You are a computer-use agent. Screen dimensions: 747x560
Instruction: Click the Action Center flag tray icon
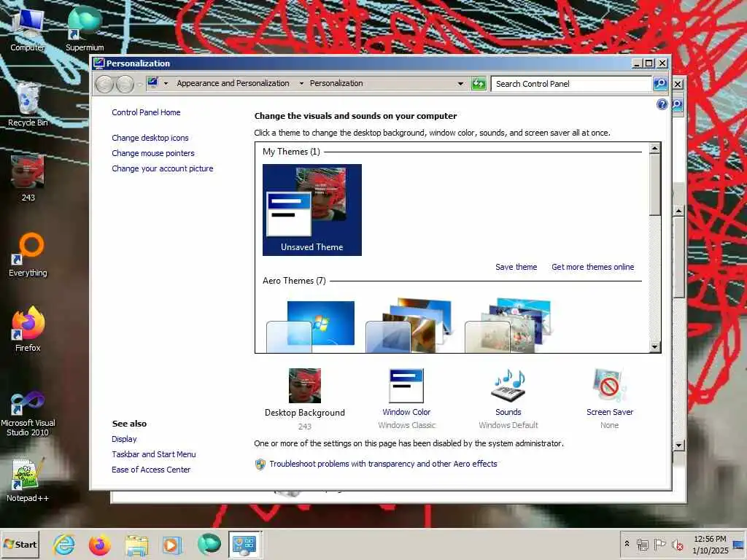click(659, 544)
